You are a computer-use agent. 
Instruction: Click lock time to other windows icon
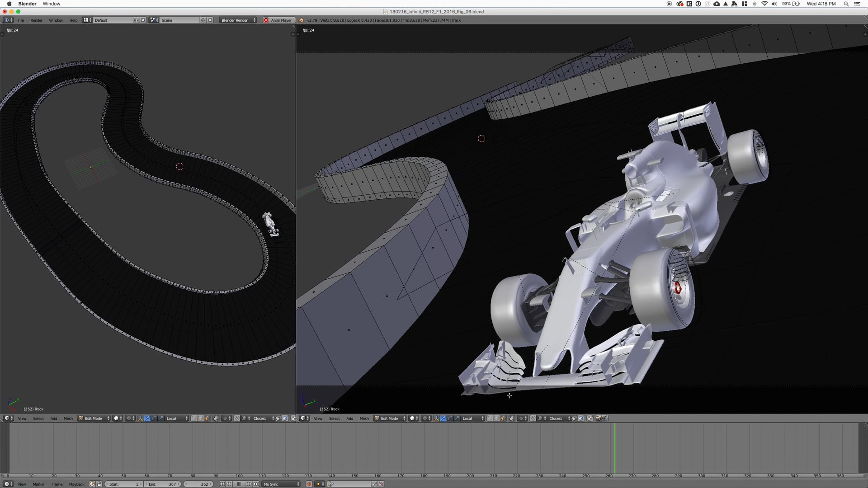(x=99, y=484)
